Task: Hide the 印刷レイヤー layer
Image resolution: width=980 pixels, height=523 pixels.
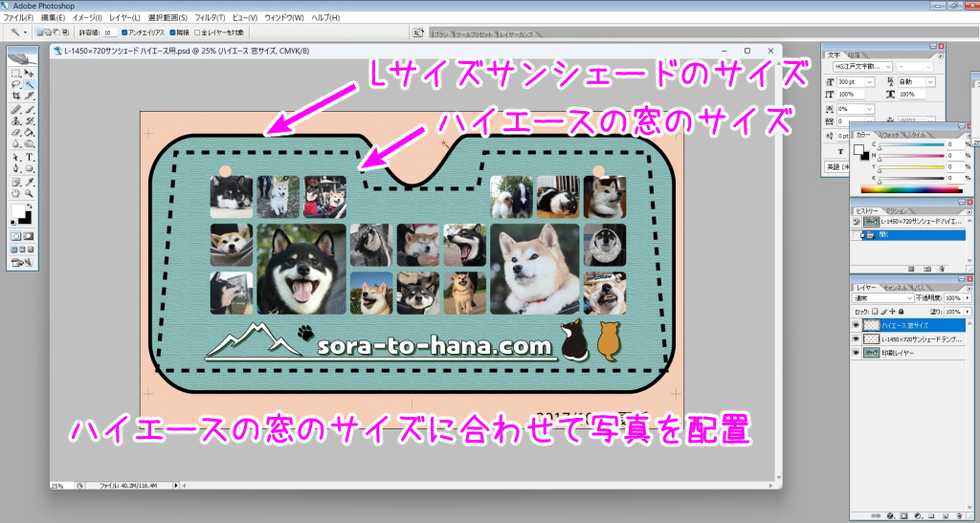Action: (856, 352)
